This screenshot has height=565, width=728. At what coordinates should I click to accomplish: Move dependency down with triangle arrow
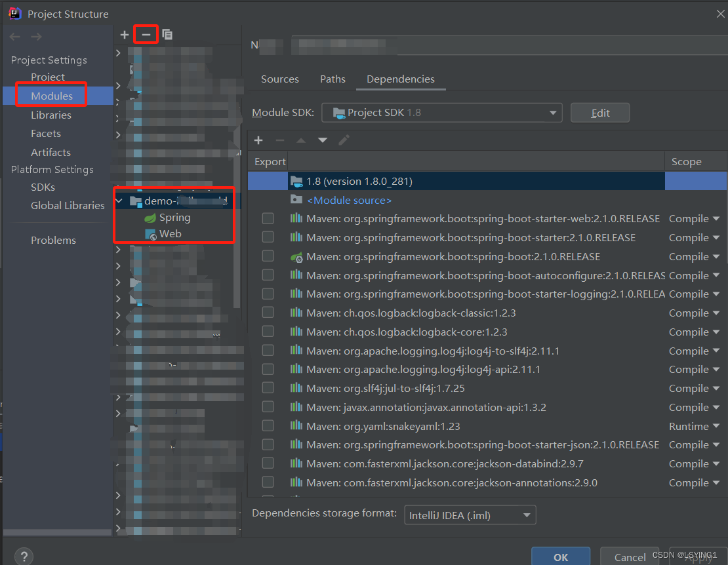point(323,140)
